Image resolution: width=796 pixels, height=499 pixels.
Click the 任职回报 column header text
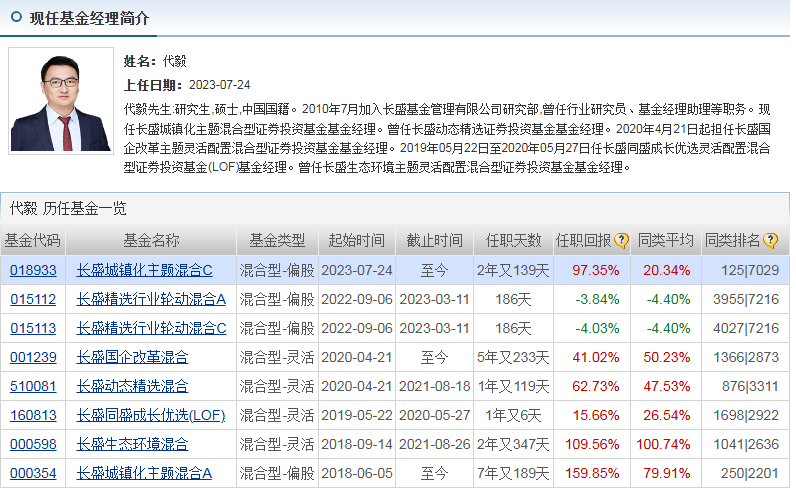tap(584, 241)
